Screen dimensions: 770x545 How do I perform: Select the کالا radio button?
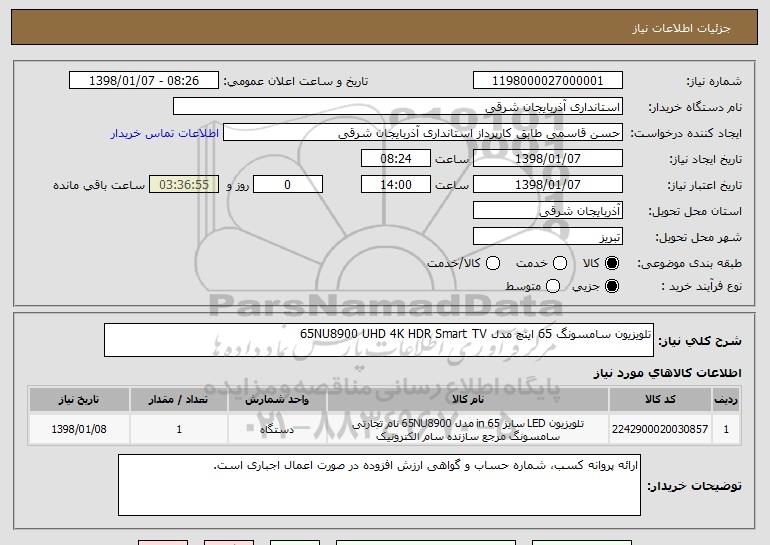(x=612, y=264)
